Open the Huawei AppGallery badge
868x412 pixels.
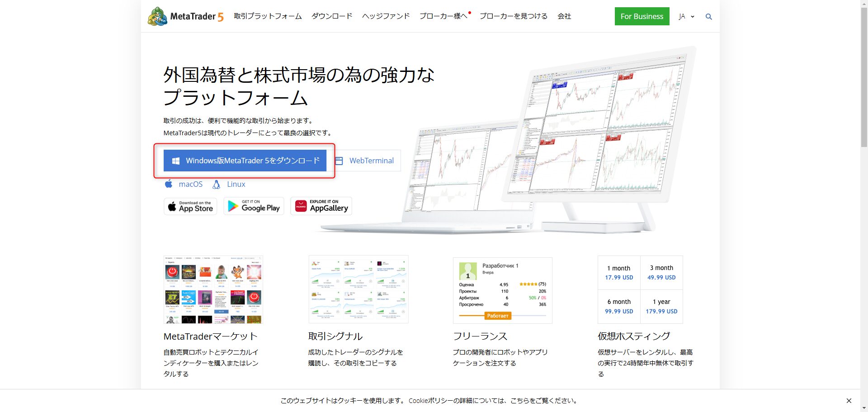coord(321,206)
